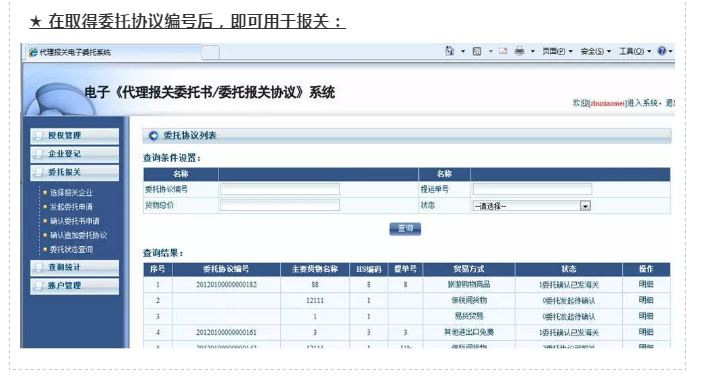Click the blue help question mark icon
The width and height of the screenshot is (701, 378).
(x=662, y=51)
